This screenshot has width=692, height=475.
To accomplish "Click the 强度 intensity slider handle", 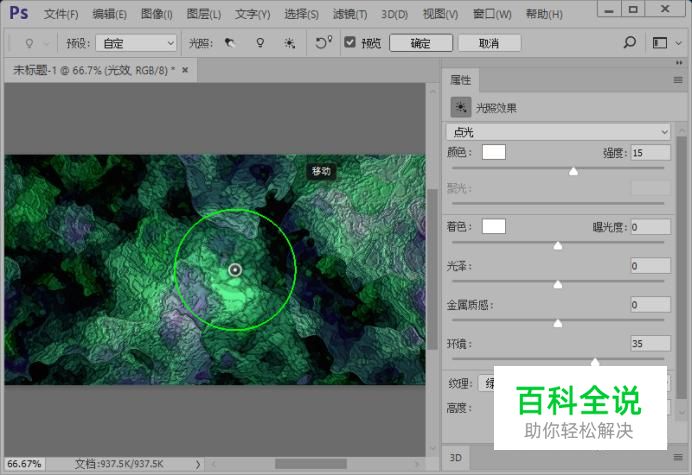I will point(573,170).
